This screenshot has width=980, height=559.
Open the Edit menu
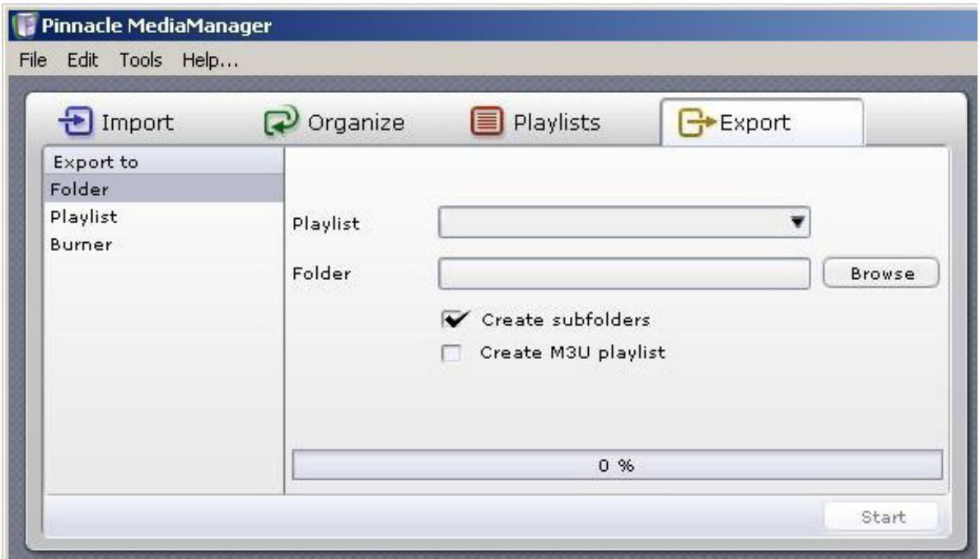pos(82,60)
